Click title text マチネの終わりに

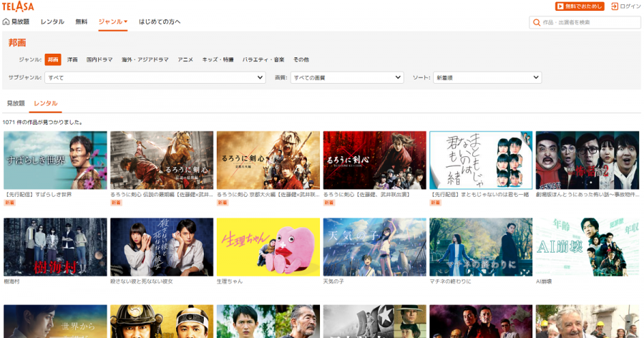[450, 281]
